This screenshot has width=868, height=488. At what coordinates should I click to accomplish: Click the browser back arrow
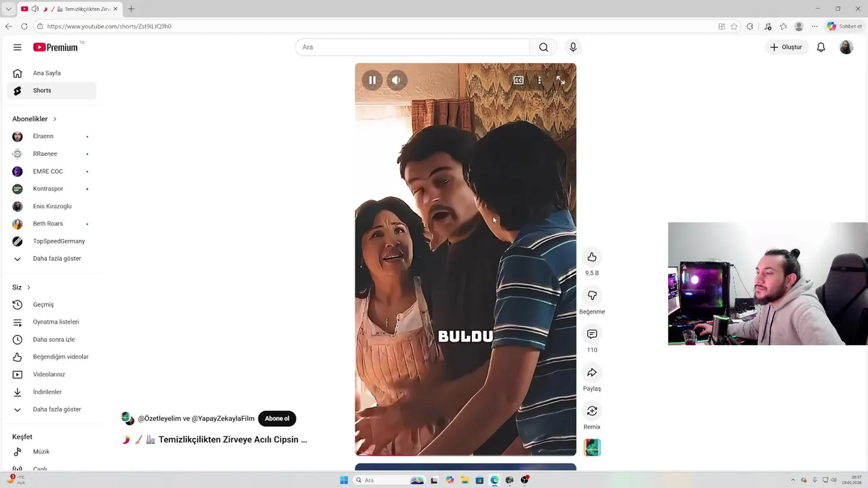pyautogui.click(x=8, y=26)
